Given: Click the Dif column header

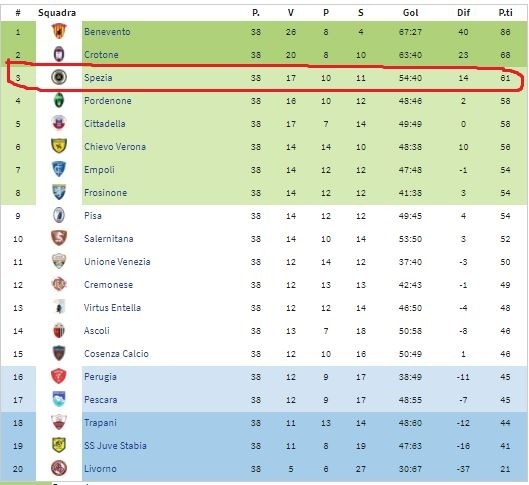Looking at the screenshot, I should point(463,13).
